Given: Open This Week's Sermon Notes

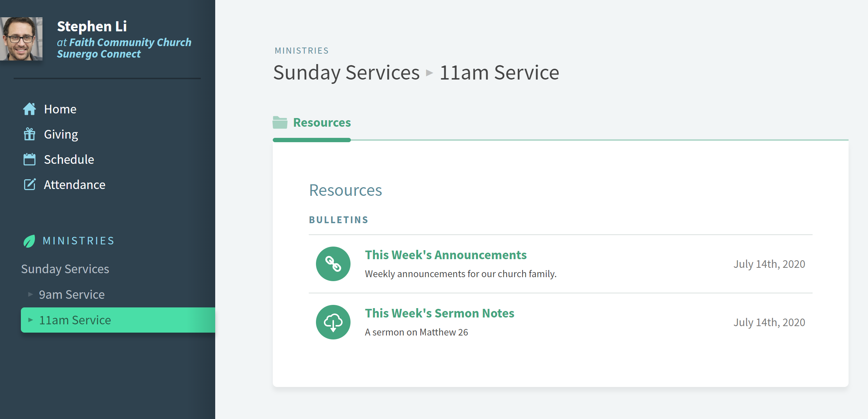Looking at the screenshot, I should pyautogui.click(x=439, y=313).
